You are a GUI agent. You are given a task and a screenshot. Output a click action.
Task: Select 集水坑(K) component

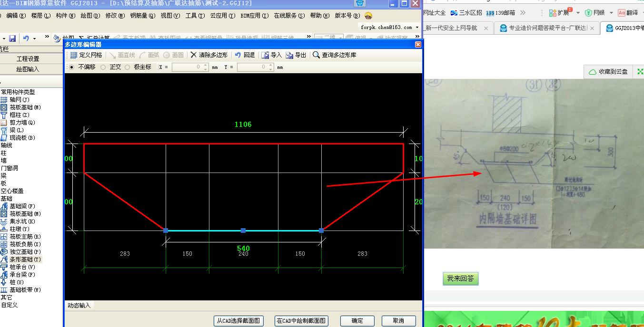18,221
